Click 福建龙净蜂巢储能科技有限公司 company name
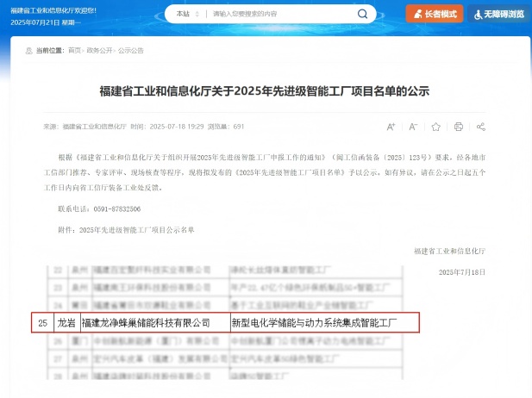Image resolution: width=532 pixels, height=398 pixels. (146, 323)
